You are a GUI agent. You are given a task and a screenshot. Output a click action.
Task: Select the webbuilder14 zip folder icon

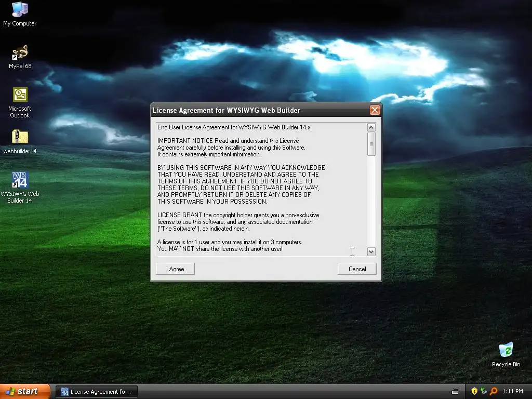pyautogui.click(x=20, y=141)
